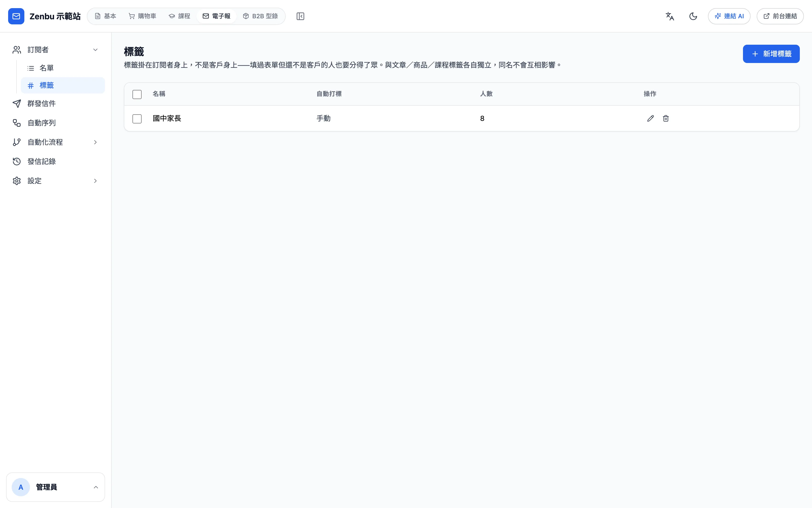The image size is (812, 508).
Task: Click the blue Zenbu mail logo icon
Action: click(16, 16)
